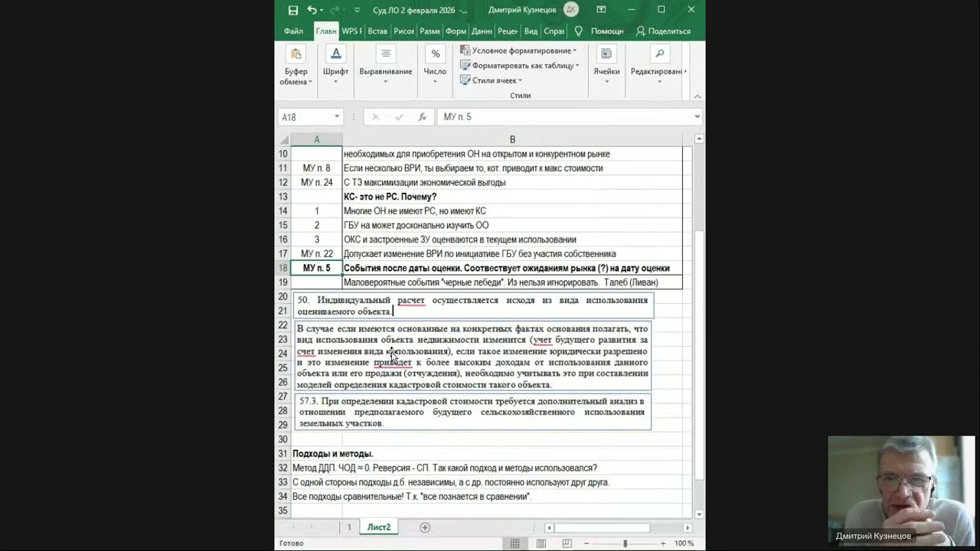Viewport: 980px width, 551px height.
Task: Switch to the Рисов ribbon tab
Action: click(x=403, y=31)
